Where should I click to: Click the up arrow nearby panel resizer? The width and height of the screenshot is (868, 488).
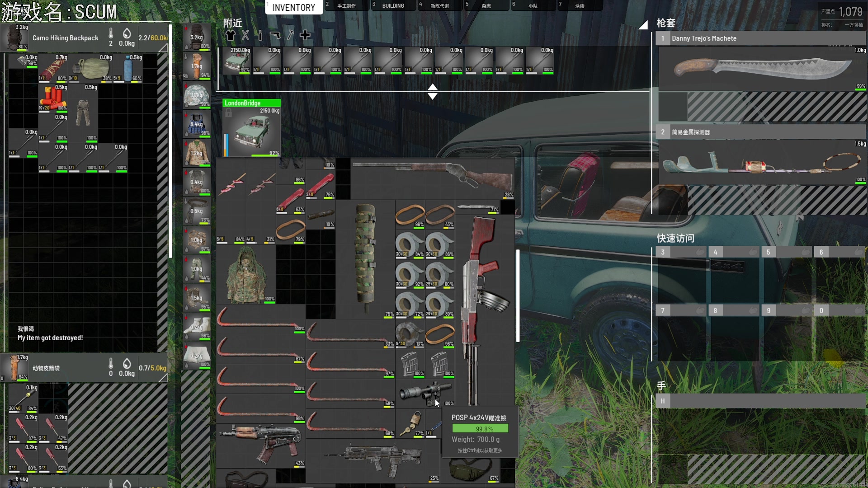[x=433, y=87]
